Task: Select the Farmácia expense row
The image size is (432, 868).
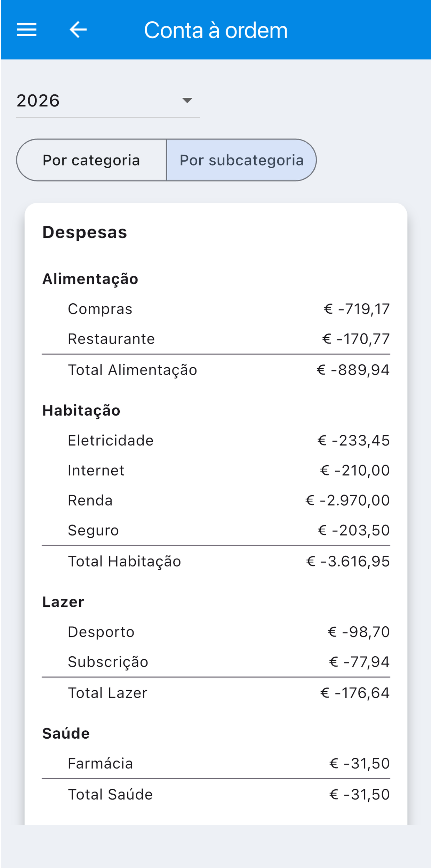Action: (x=216, y=763)
